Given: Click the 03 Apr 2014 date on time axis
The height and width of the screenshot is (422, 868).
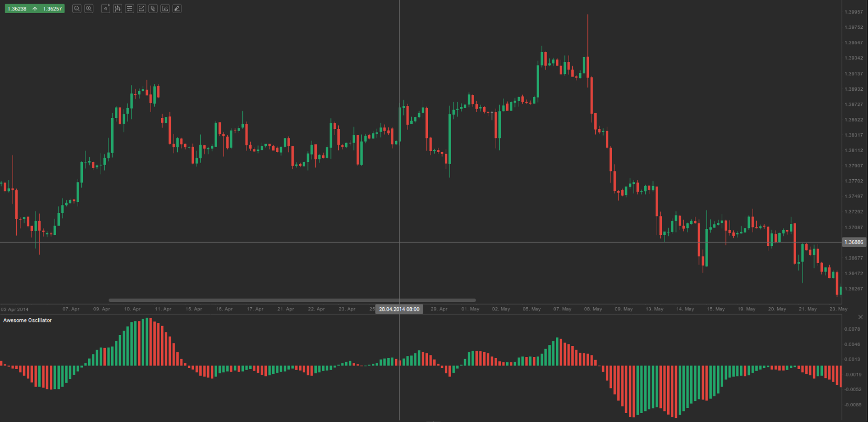Looking at the screenshot, I should (x=15, y=309).
